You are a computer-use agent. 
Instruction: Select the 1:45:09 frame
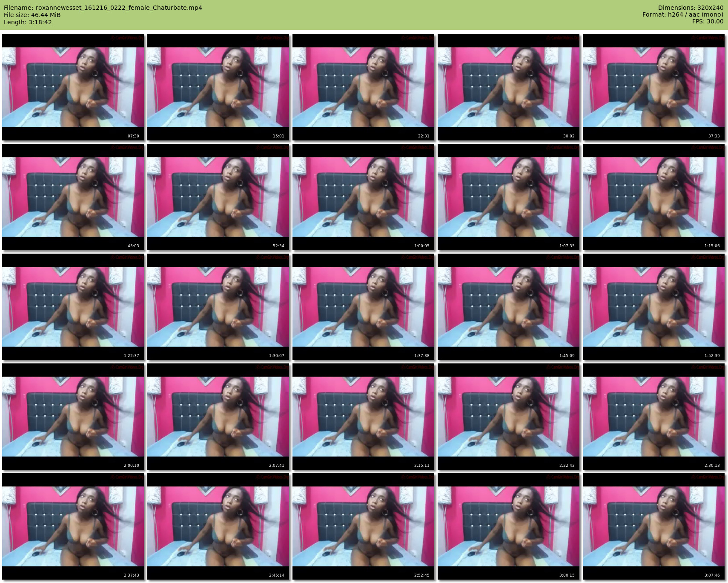(x=509, y=307)
